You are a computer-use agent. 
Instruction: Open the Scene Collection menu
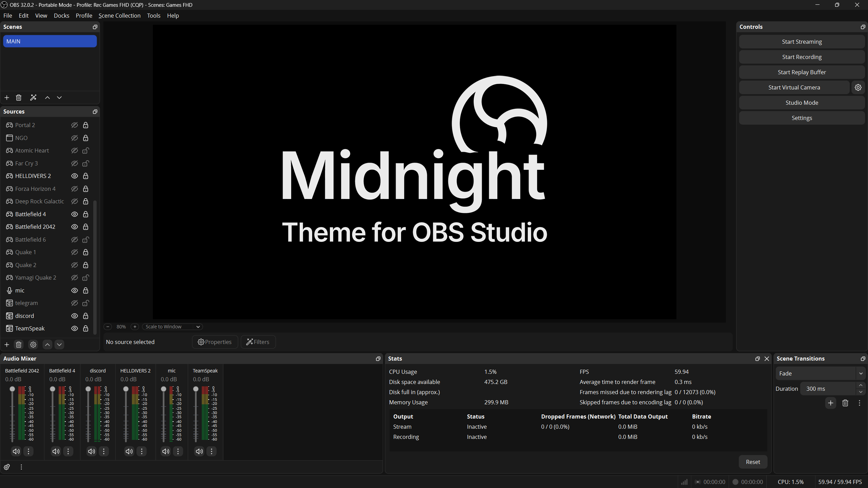(119, 16)
